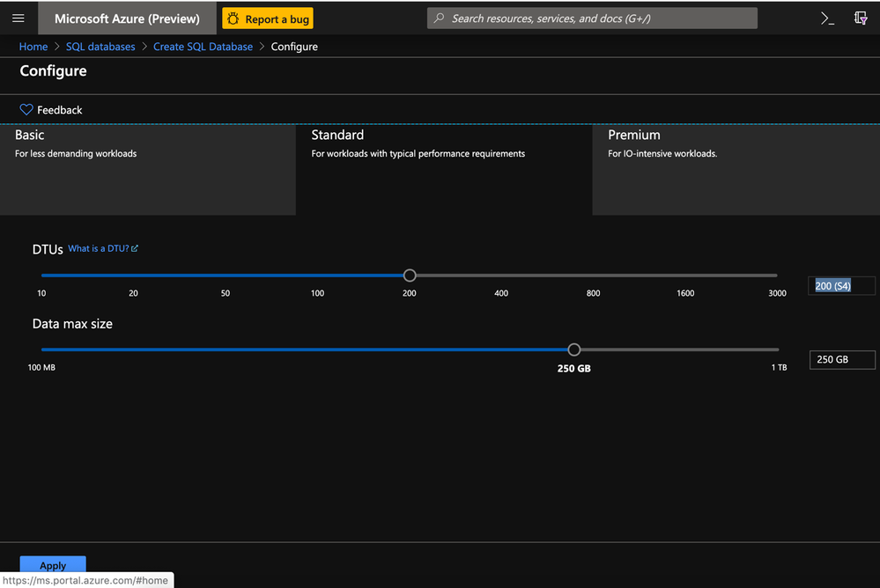Click the bug icon in Report a bug
880x588 pixels.
233,18
